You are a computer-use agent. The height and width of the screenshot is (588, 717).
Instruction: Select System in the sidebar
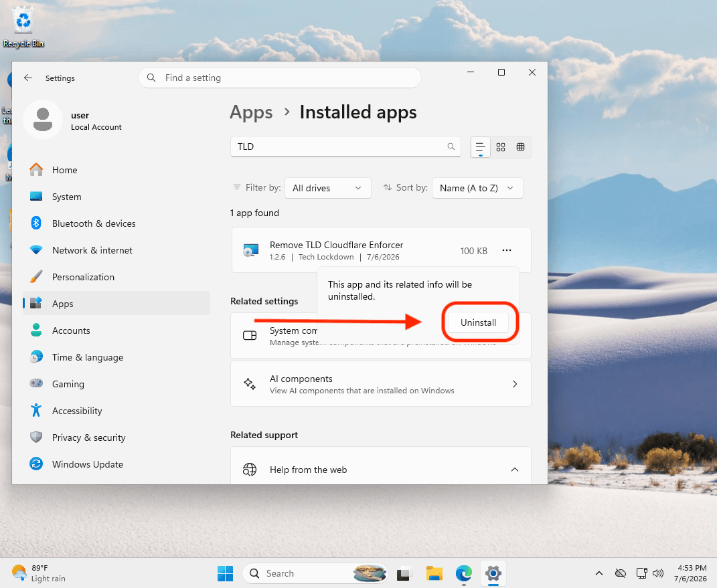point(116,197)
